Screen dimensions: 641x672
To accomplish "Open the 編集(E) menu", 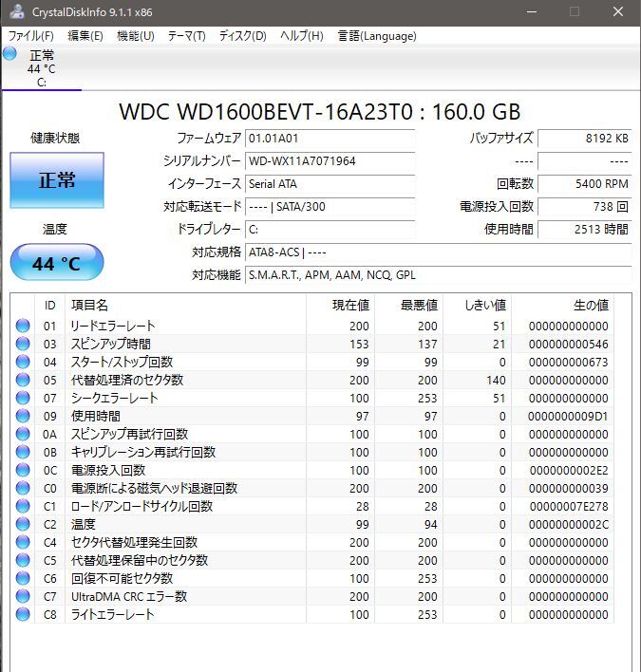I will [x=85, y=36].
